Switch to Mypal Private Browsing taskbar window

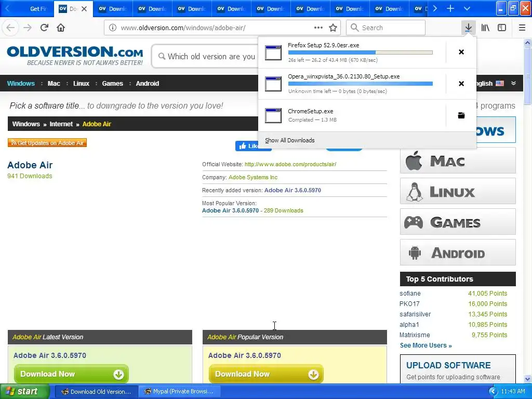(x=180, y=392)
